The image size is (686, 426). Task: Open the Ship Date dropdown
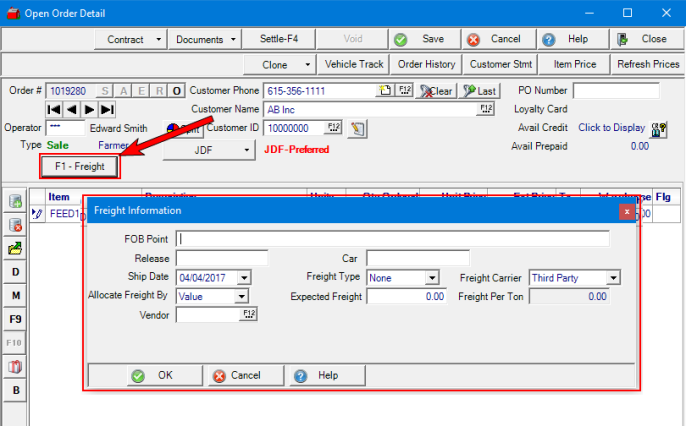[245, 277]
